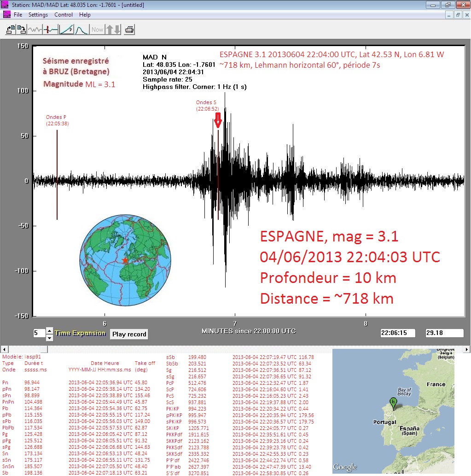Screen dimensions: 471x476
Task: Open the File menu
Action: tap(18, 15)
